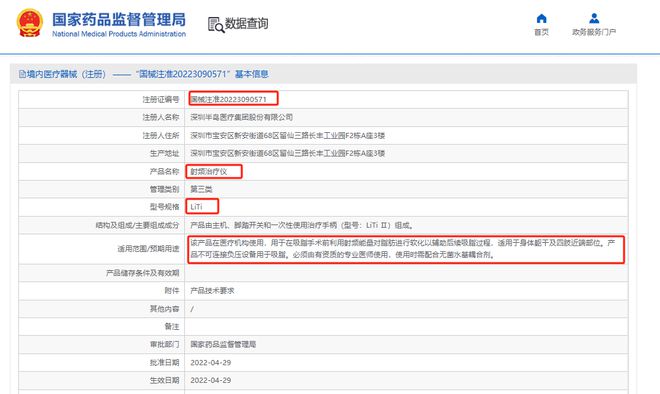Click management class 第三类

[201, 189]
